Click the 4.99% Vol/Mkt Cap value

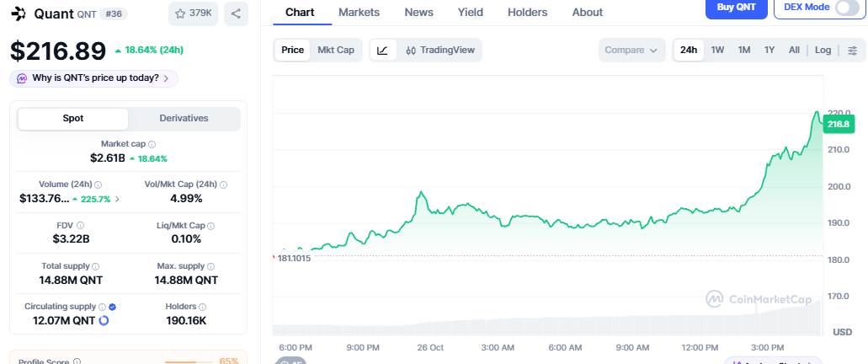click(186, 198)
